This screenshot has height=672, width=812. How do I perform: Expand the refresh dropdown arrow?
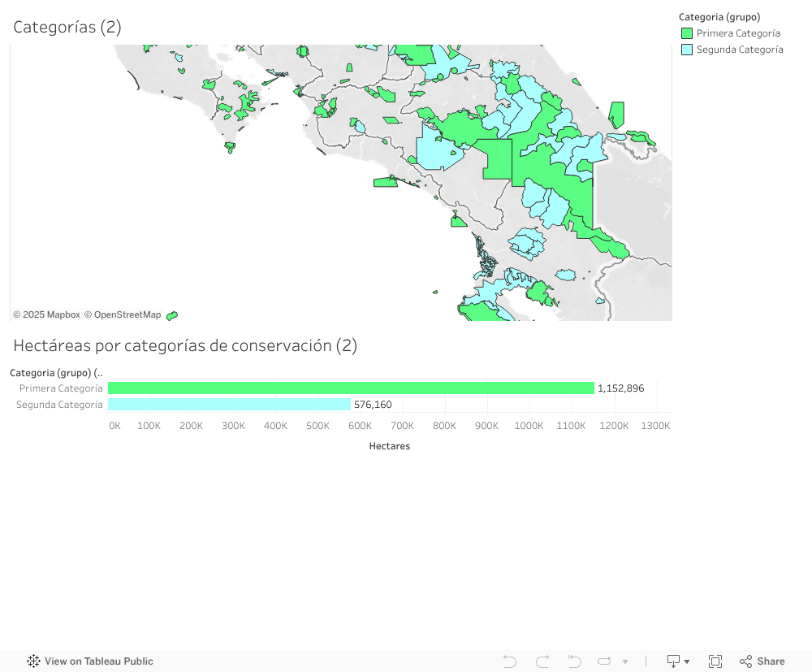[x=625, y=662]
